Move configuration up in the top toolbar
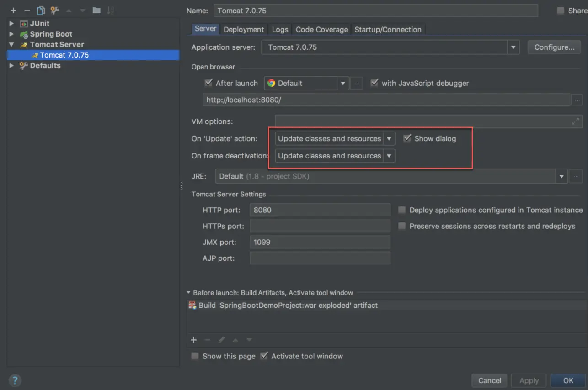This screenshot has height=390, width=588. point(69,11)
